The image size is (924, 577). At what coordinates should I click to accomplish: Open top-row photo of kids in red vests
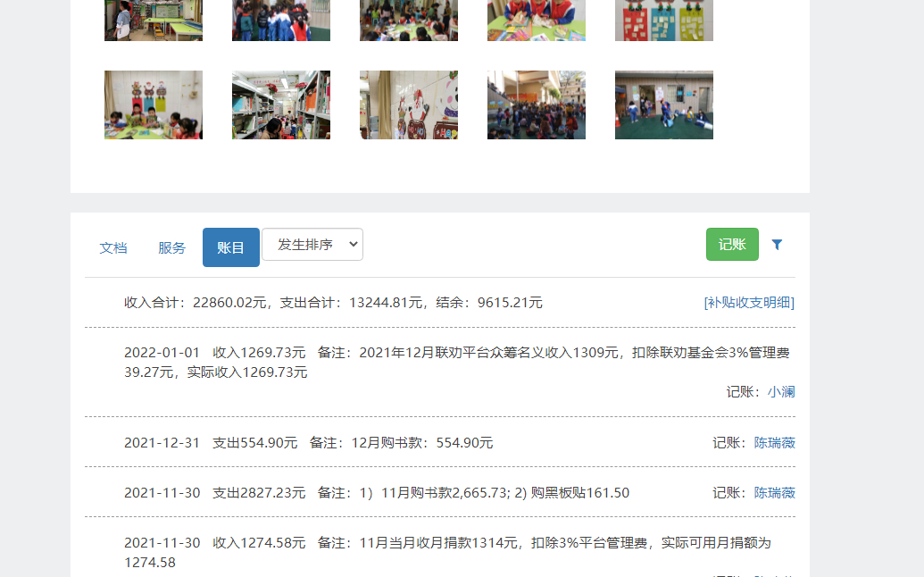coord(537,20)
